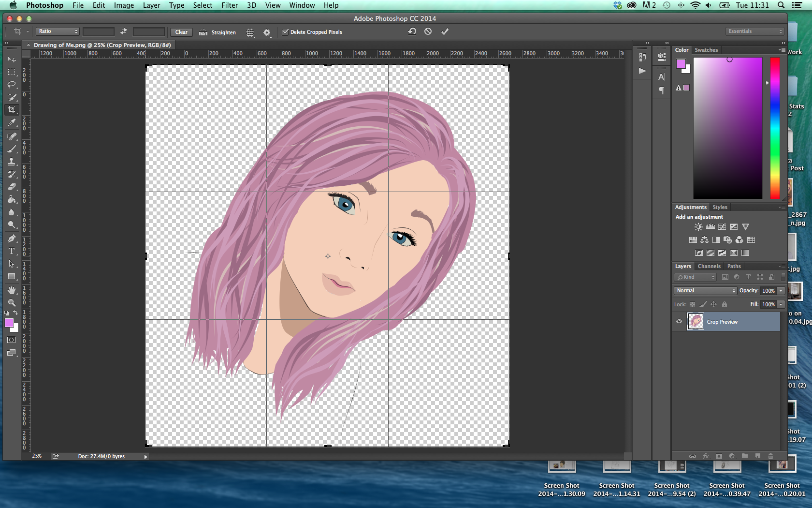Open the Color panel options menu
Screen dimensions: 812x508
(782, 50)
